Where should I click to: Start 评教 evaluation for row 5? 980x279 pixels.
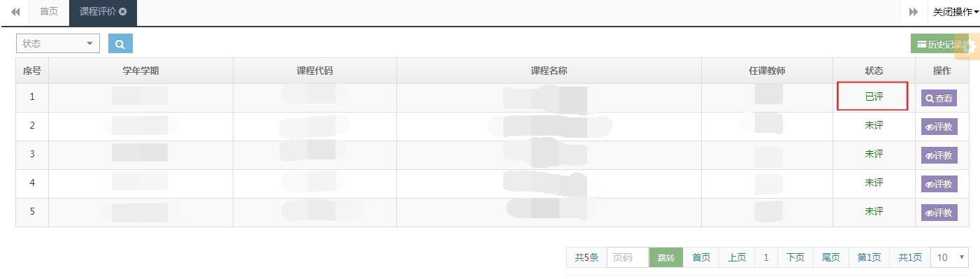[939, 213]
